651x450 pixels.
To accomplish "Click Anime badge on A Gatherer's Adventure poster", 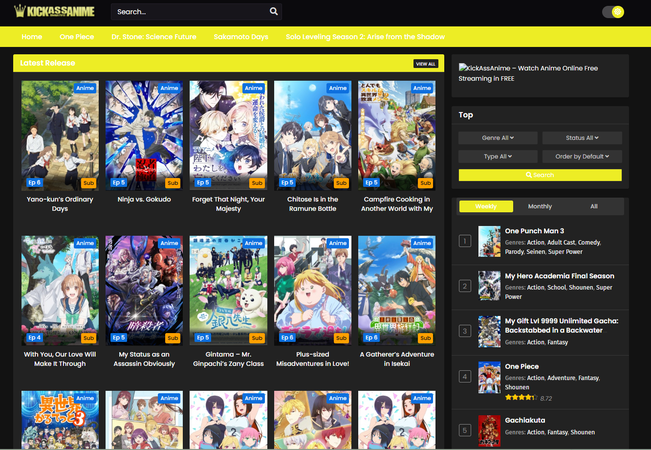I will coord(422,243).
